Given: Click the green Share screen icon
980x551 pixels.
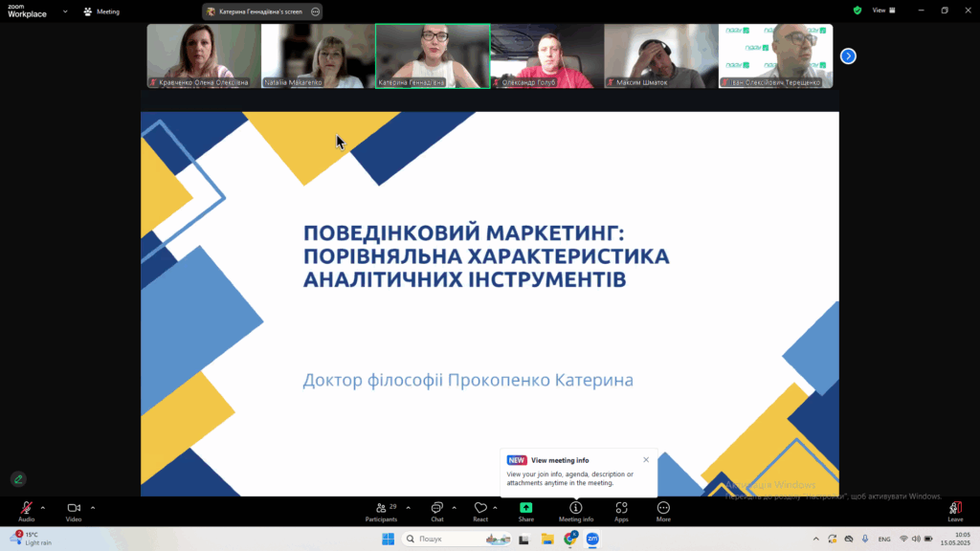Looking at the screenshot, I should click(x=525, y=508).
